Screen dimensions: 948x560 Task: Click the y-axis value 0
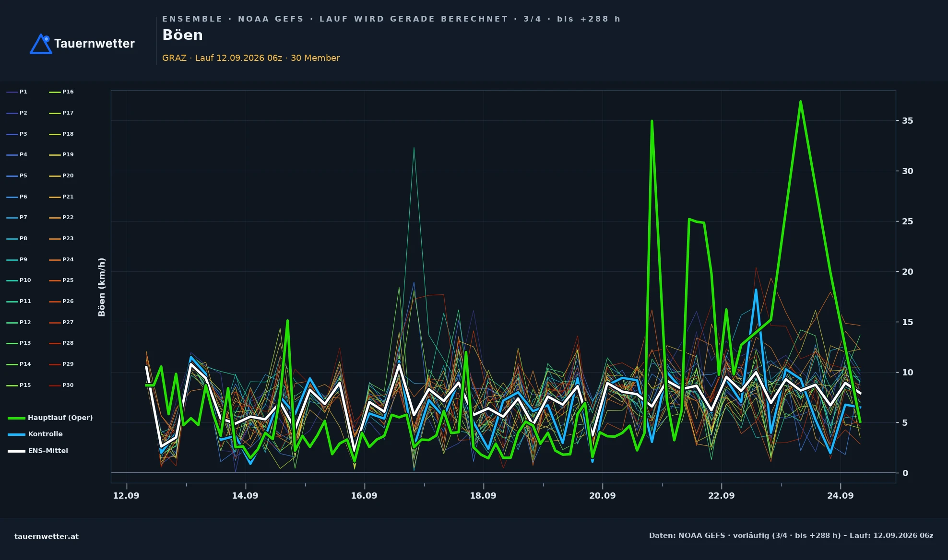[x=905, y=473]
